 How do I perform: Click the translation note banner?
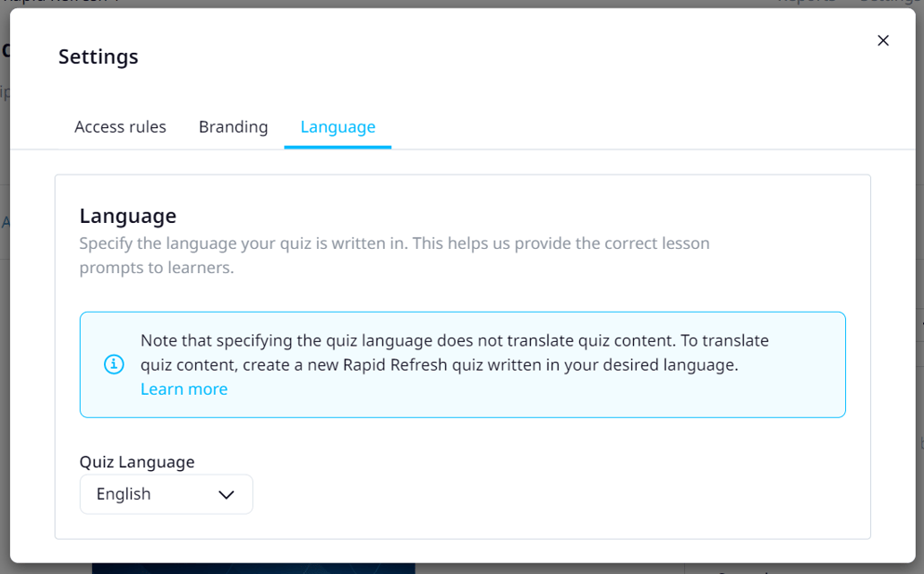[x=463, y=364]
